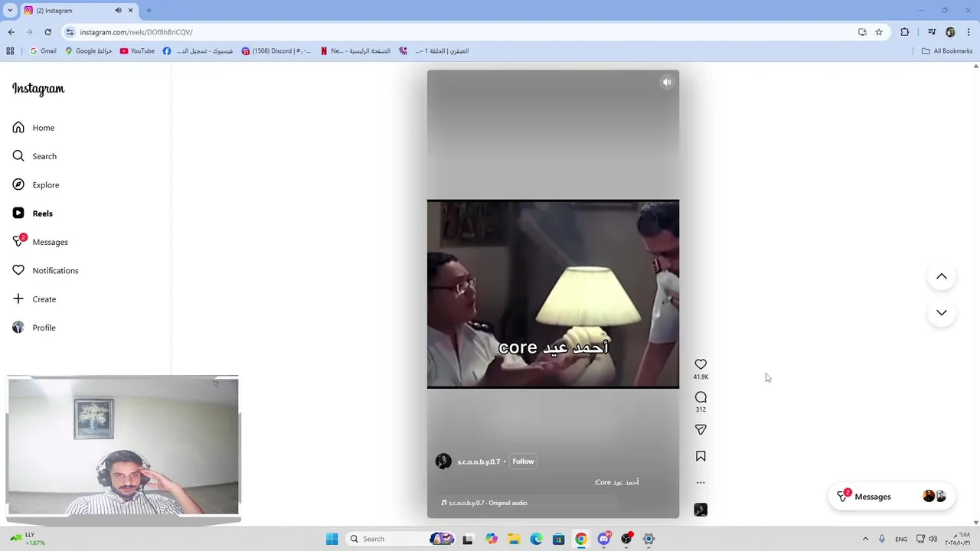Click the microphone icon in the system tray
Viewport: 980px width, 551px height.
(x=882, y=539)
